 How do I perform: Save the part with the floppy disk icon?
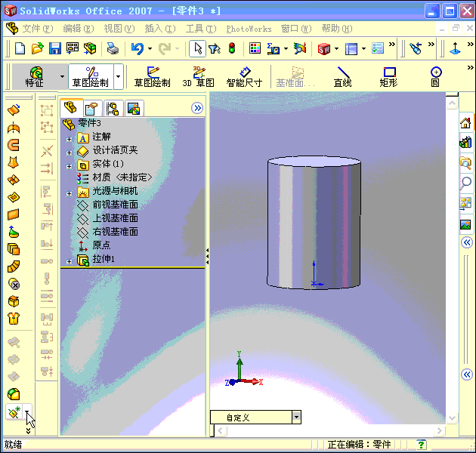55,48
